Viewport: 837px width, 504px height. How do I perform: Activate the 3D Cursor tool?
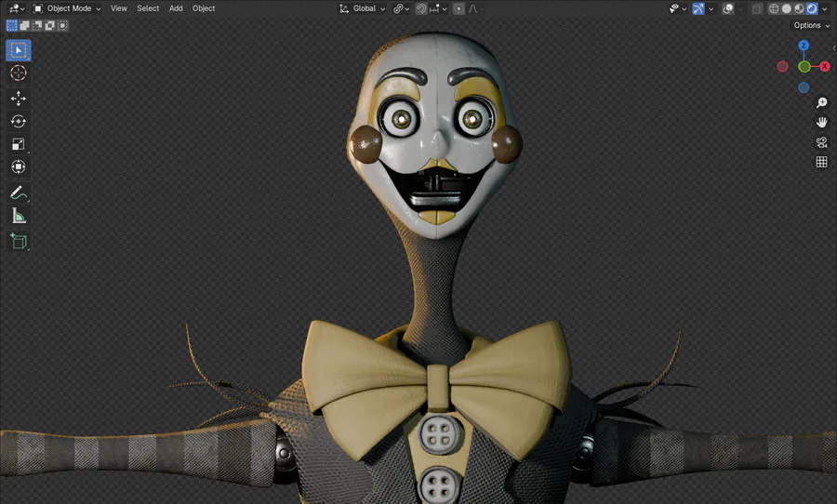click(x=19, y=73)
